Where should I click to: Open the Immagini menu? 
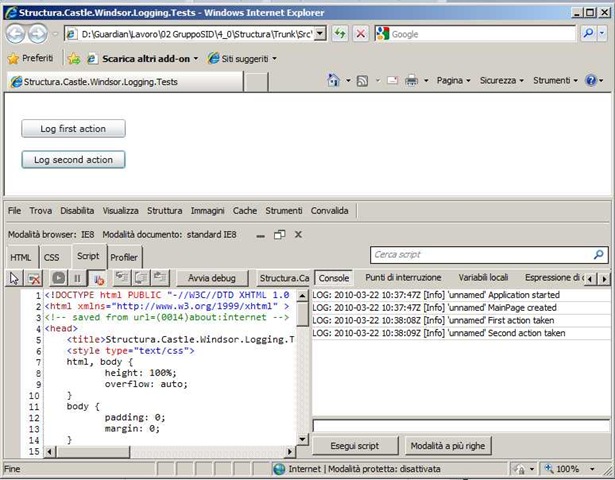[x=207, y=211]
